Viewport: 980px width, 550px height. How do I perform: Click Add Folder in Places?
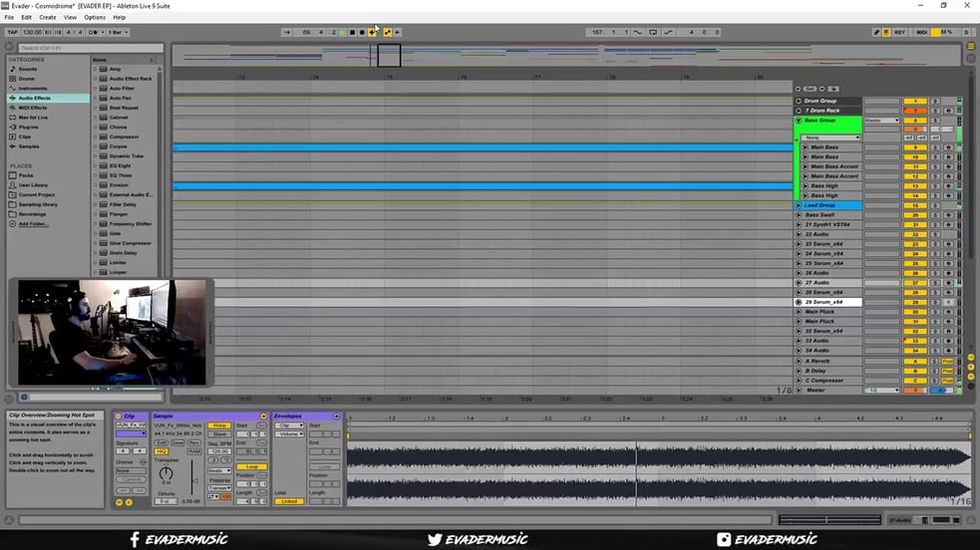click(33, 223)
